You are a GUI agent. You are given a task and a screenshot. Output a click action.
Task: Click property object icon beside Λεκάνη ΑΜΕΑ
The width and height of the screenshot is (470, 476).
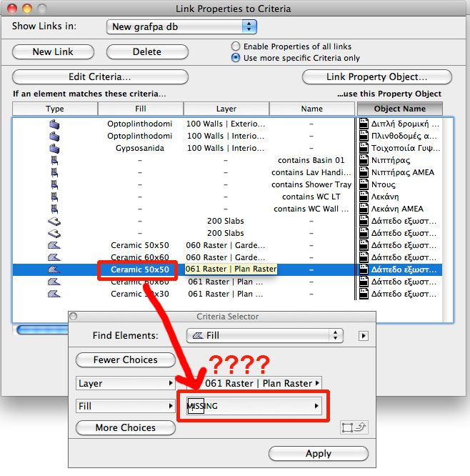click(364, 209)
